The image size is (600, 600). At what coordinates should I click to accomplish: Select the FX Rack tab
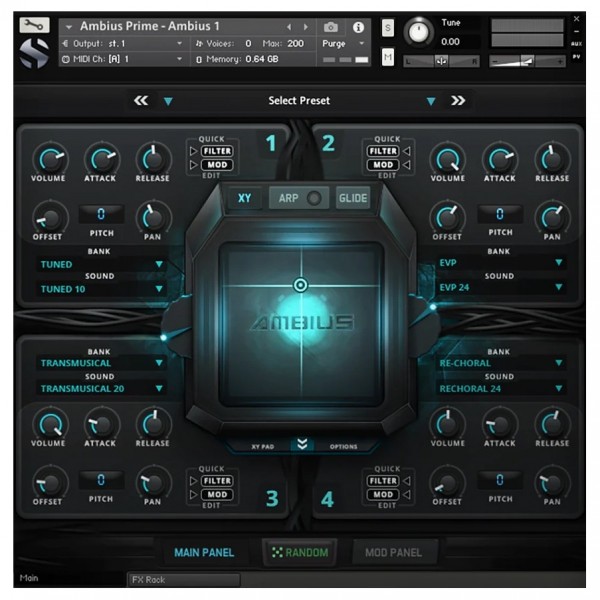pyautogui.click(x=184, y=580)
